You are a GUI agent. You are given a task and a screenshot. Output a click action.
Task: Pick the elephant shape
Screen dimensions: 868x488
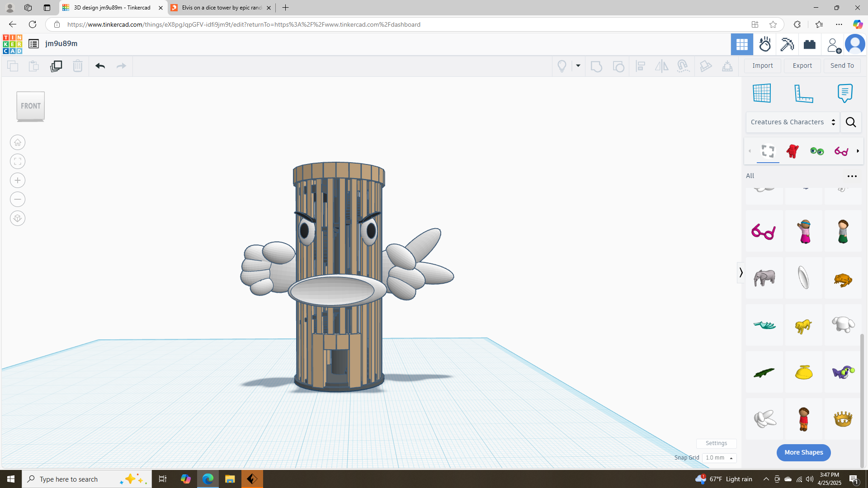tap(764, 278)
